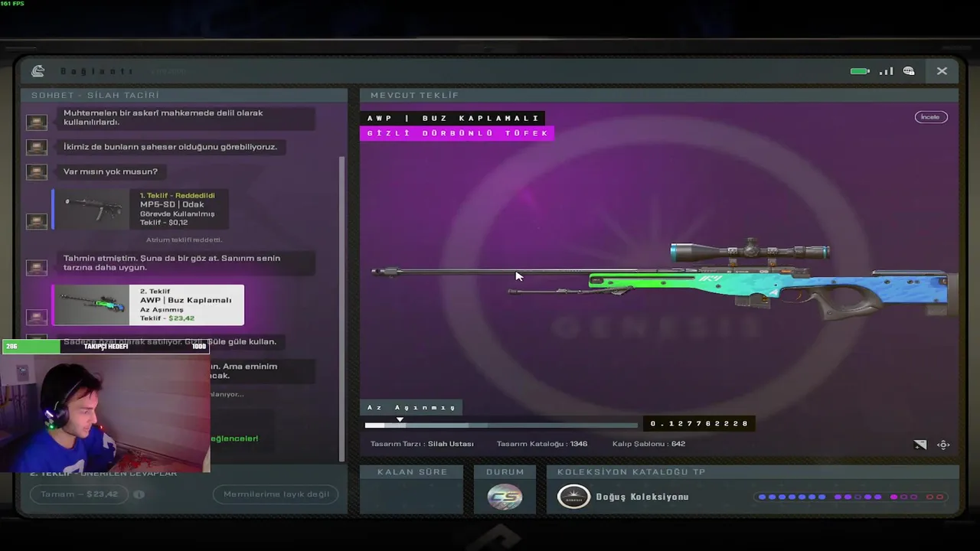980x551 pixels.
Task: Click the recenter camera icon below weapon preview
Action: coord(943,445)
